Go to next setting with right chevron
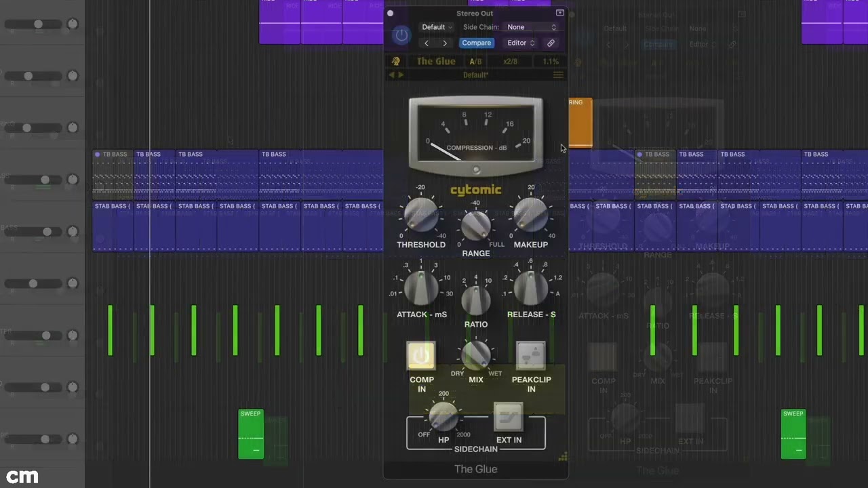 pos(445,43)
